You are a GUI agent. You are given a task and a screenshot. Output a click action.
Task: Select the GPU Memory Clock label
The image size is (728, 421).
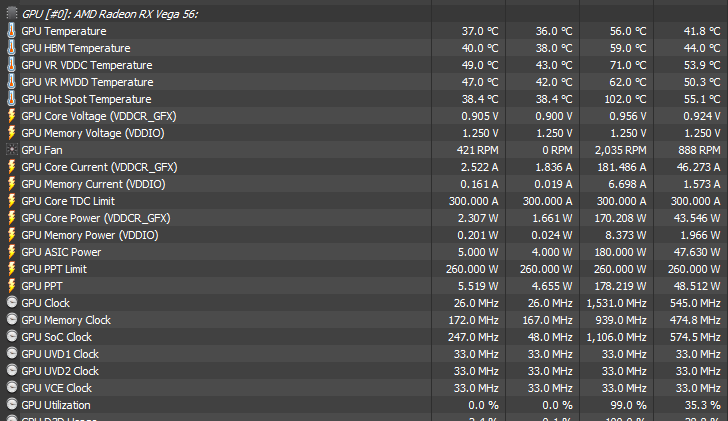coord(66,320)
